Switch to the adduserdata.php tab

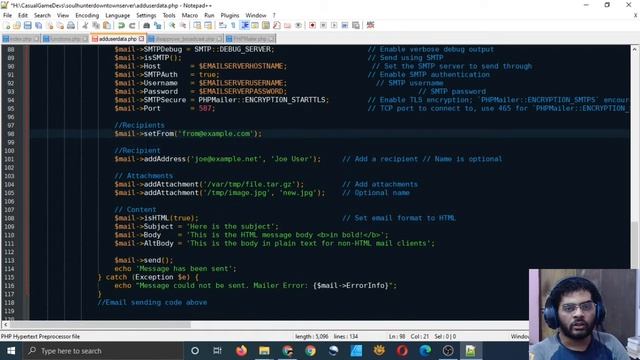pyautogui.click(x=118, y=39)
